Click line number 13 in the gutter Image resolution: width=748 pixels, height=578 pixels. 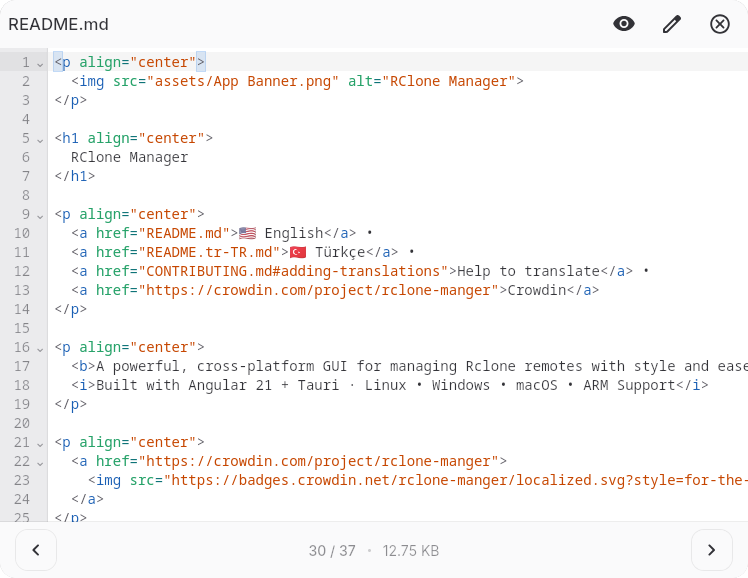[x=21, y=290]
